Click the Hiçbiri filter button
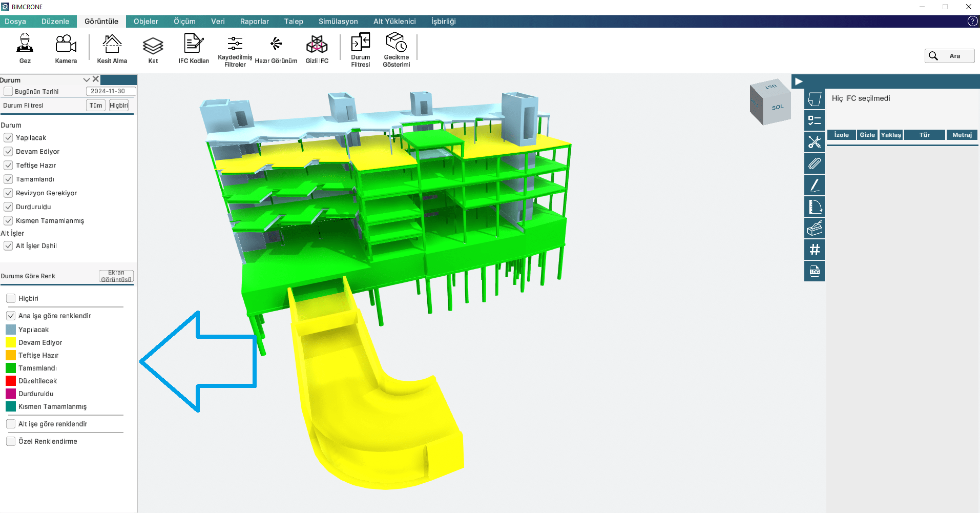The image size is (980, 513). pos(118,106)
